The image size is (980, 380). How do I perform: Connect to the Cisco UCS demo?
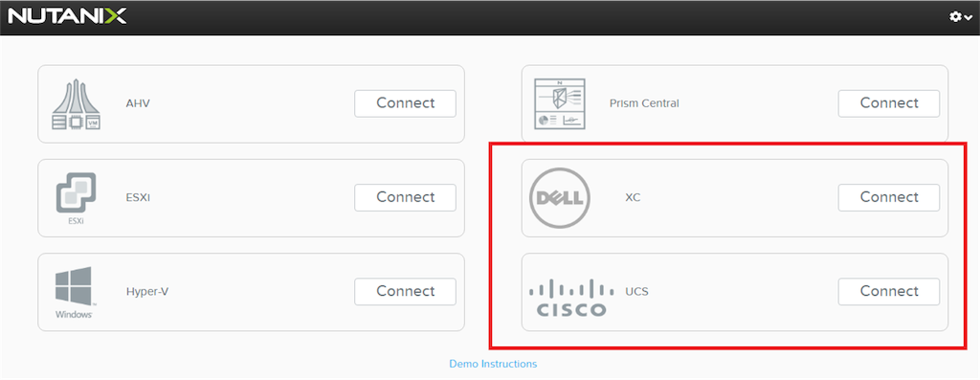coord(889,291)
